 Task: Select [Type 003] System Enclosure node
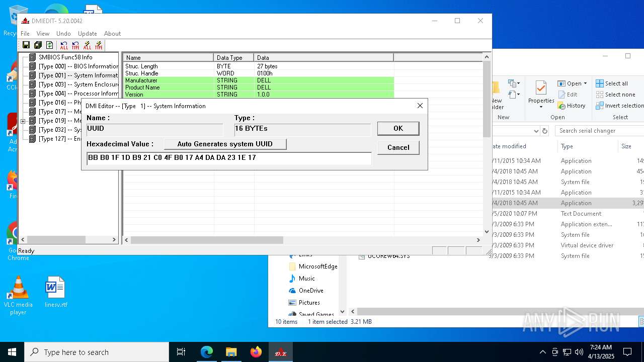(x=78, y=84)
